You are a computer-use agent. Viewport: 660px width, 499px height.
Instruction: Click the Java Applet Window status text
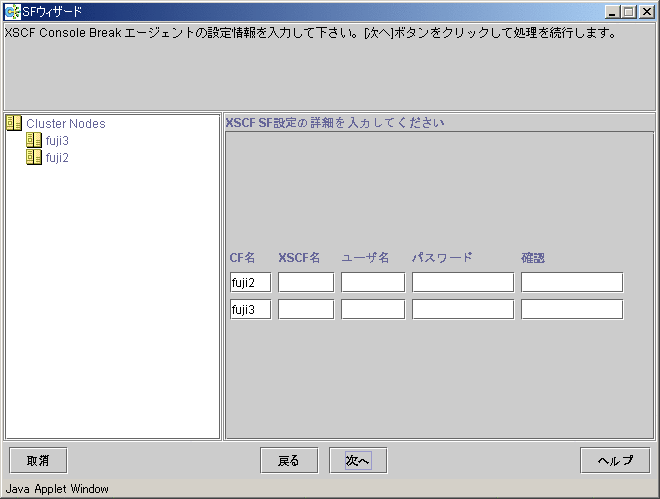57,489
